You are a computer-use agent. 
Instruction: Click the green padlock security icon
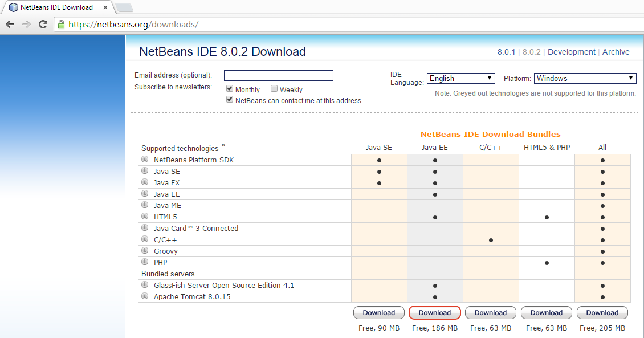tap(61, 25)
